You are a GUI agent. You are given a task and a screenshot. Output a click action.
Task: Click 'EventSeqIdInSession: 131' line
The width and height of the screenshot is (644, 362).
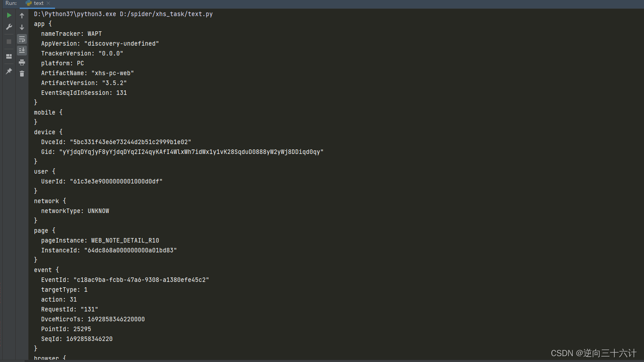[84, 93]
